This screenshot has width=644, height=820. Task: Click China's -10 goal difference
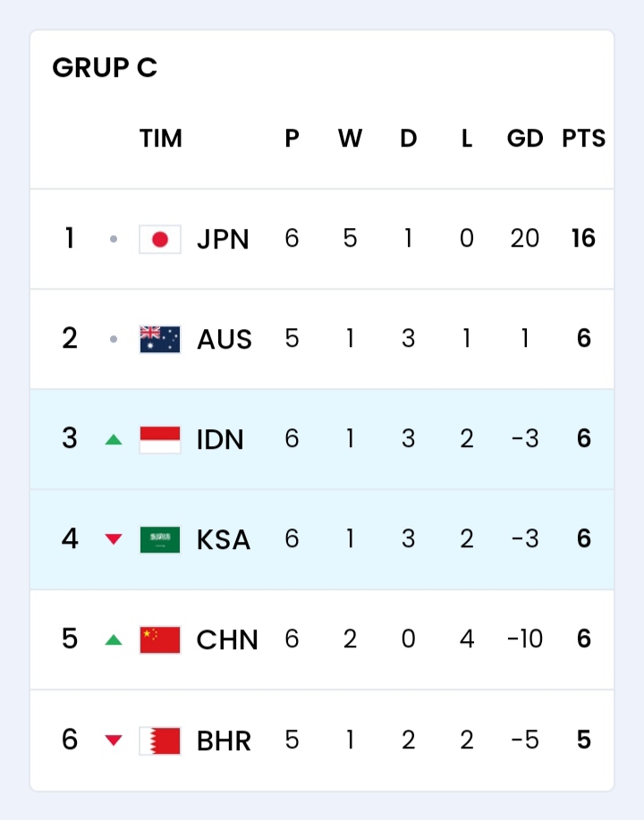(525, 638)
